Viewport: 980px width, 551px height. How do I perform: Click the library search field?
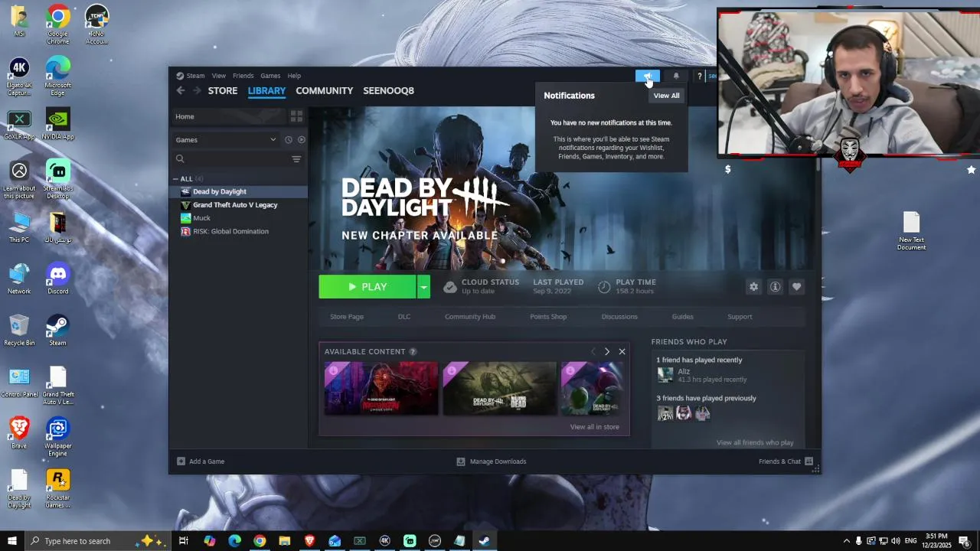click(x=231, y=159)
